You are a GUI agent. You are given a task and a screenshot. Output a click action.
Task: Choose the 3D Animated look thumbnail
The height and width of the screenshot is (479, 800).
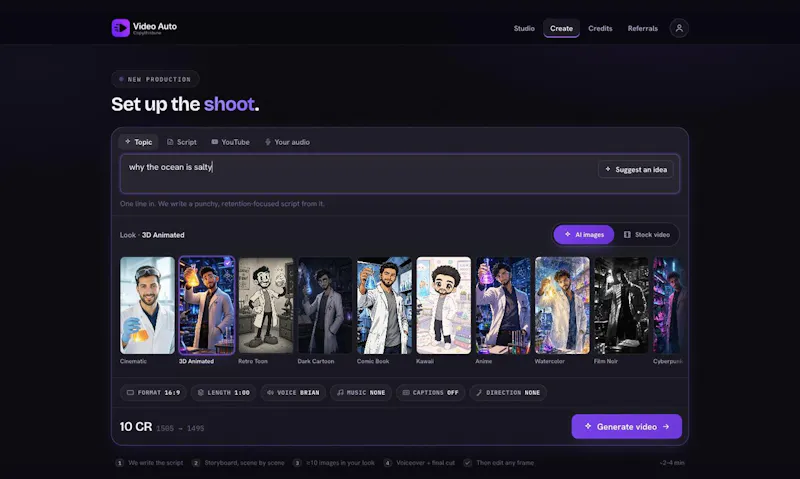click(x=207, y=305)
